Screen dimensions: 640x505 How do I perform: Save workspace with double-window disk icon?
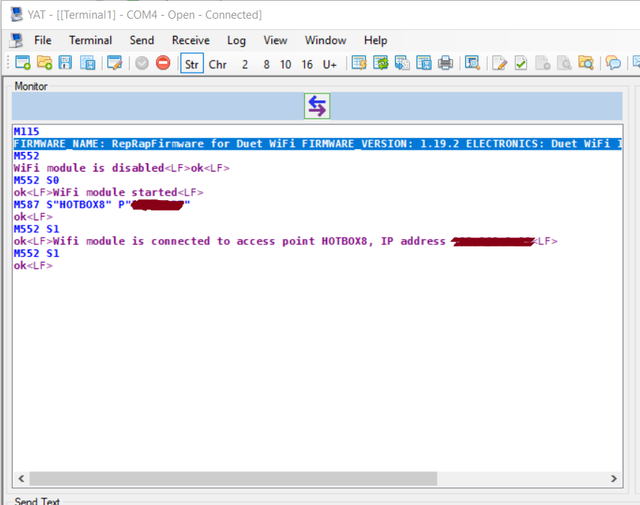point(87,63)
